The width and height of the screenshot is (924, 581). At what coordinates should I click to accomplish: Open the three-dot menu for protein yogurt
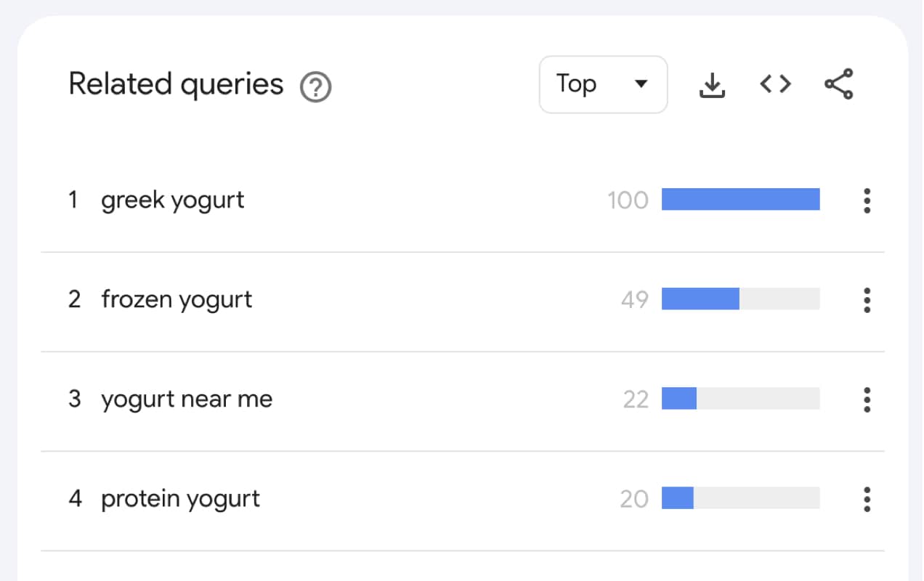tap(867, 500)
